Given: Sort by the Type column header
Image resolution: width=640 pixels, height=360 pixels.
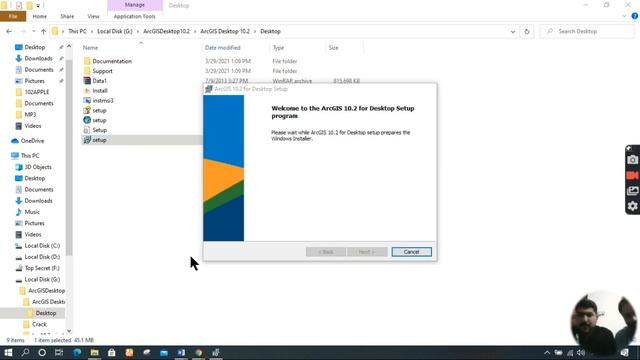Looking at the screenshot, I should (278, 48).
